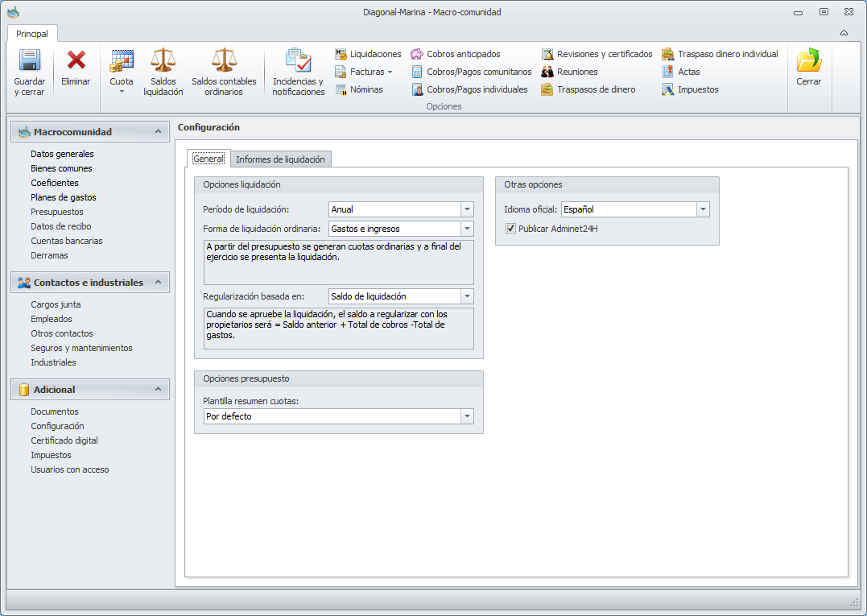
Task: Click the Guardar y cerrar save icon
Action: click(29, 60)
